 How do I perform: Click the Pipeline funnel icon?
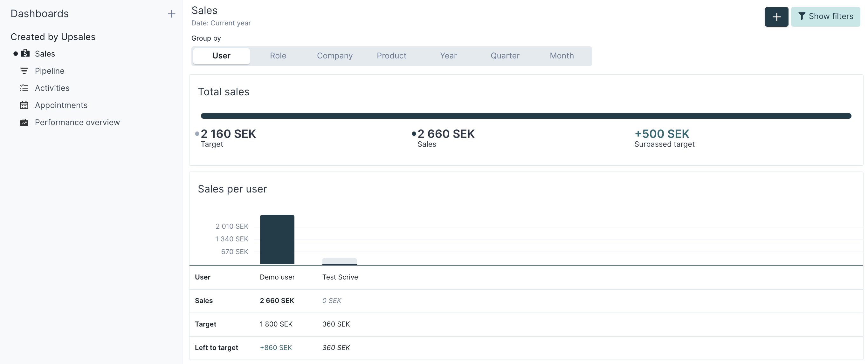24,71
